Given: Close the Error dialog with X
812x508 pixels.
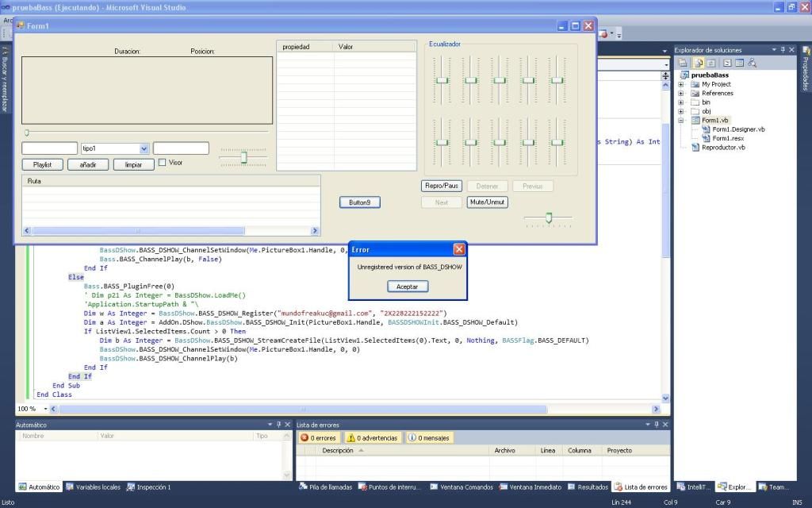Looking at the screenshot, I should click(459, 249).
